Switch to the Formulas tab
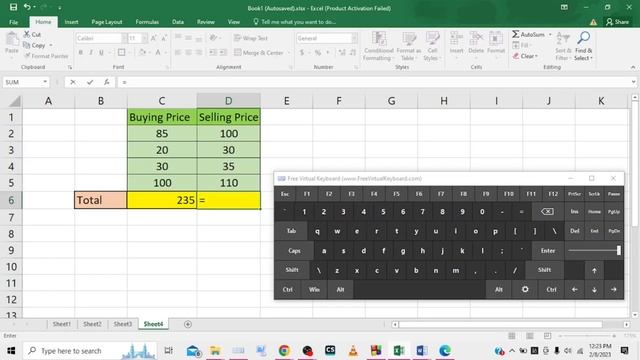 147,22
